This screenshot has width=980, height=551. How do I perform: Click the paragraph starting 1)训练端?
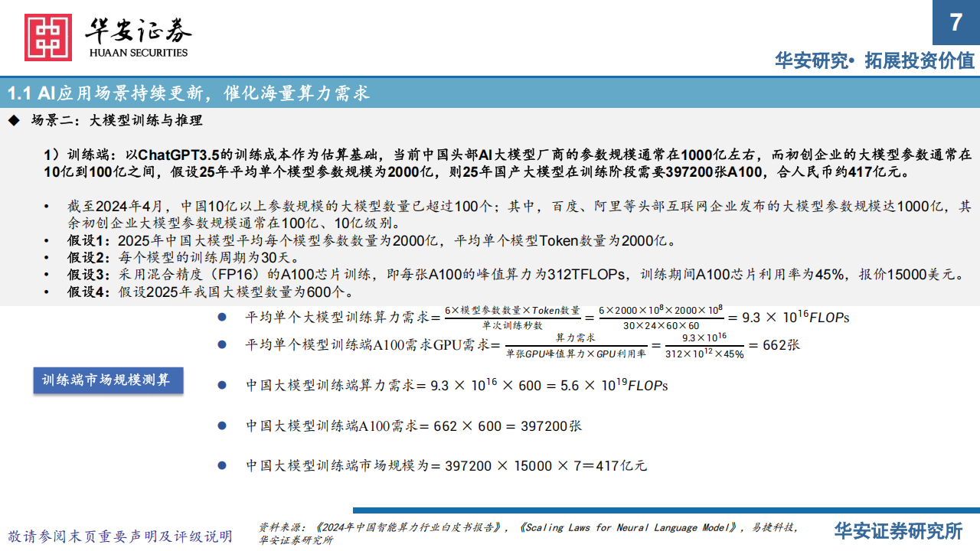[x=508, y=163]
